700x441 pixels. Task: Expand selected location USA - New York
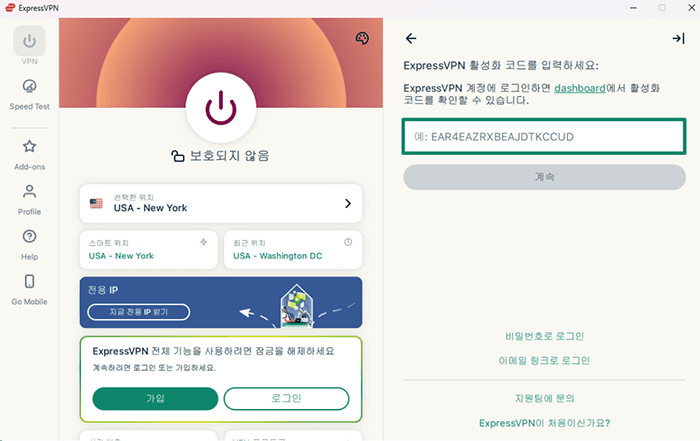(221, 204)
